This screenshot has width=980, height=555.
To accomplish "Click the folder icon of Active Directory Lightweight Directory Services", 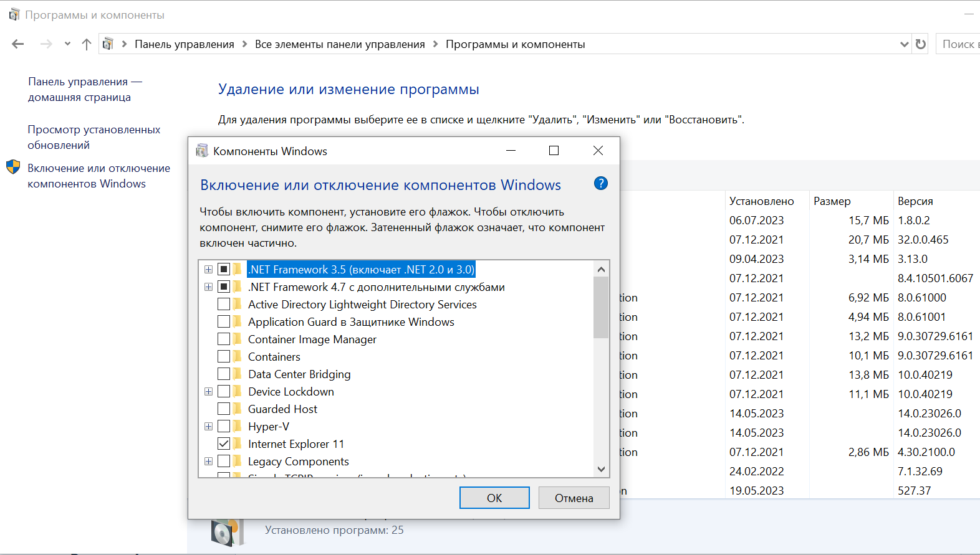I will pyautogui.click(x=238, y=304).
